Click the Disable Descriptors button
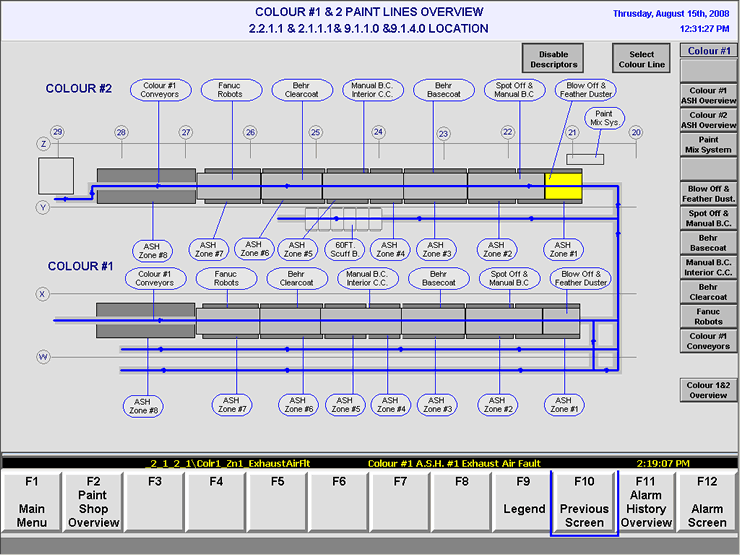The image size is (740, 555). click(x=553, y=59)
